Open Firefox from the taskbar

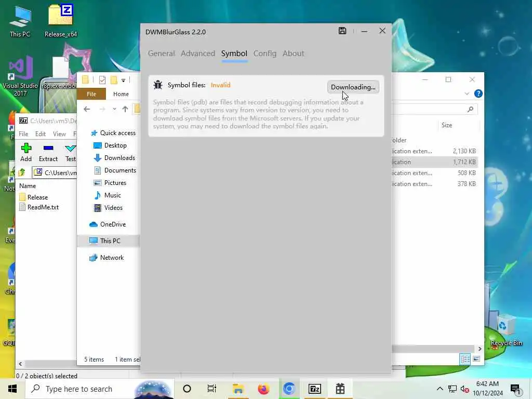pyautogui.click(x=263, y=389)
